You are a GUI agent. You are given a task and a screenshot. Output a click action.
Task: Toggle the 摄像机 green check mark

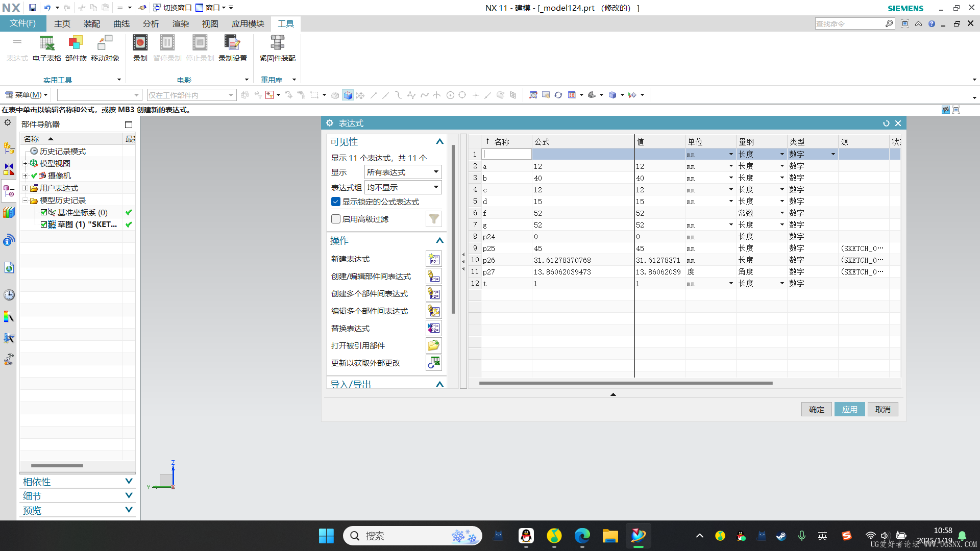click(34, 176)
